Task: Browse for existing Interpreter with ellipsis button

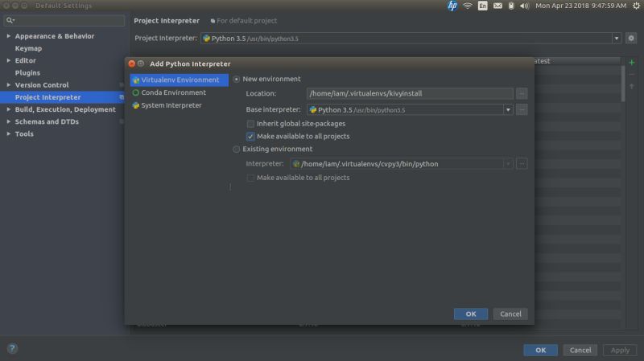Action: tap(522, 164)
